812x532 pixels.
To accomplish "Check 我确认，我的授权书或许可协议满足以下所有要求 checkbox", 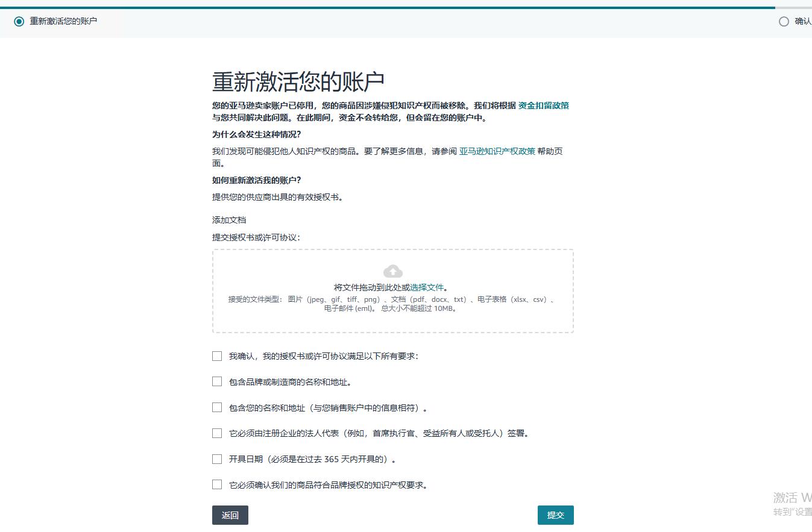I will point(217,356).
